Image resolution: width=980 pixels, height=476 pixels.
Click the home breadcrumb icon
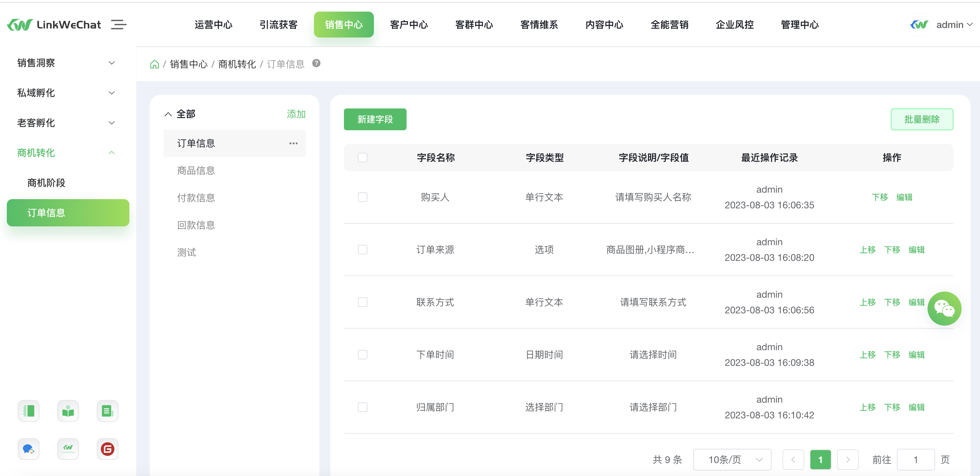(155, 64)
